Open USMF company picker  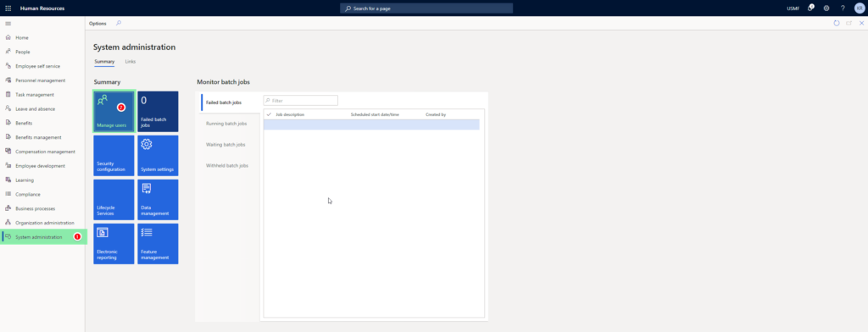[793, 8]
